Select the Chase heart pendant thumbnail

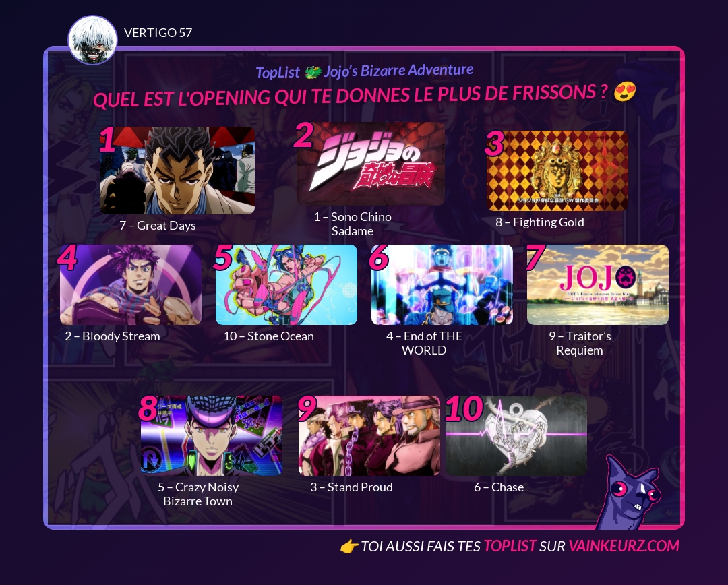[x=516, y=435]
